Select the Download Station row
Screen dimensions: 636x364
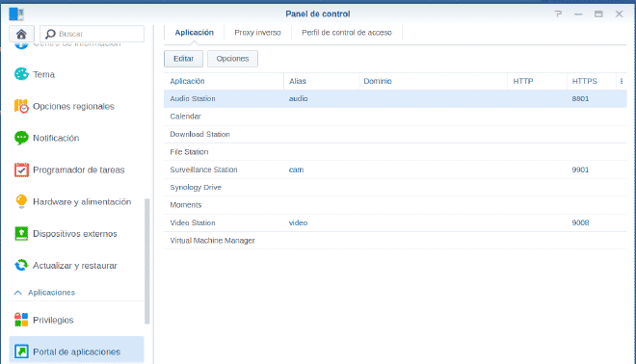pyautogui.click(x=395, y=134)
